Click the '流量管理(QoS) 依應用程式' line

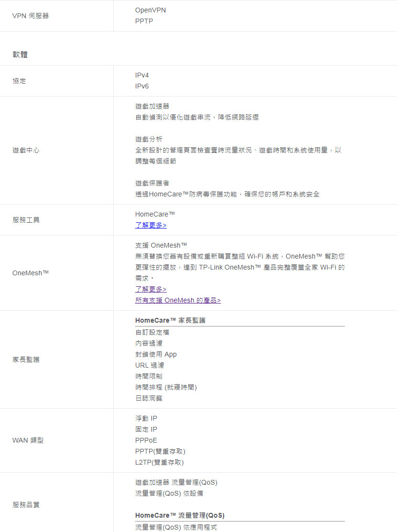click(x=176, y=527)
